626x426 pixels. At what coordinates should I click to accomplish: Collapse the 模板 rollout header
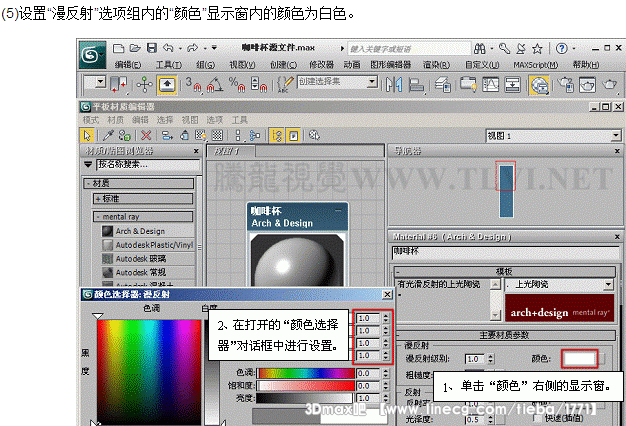click(505, 271)
